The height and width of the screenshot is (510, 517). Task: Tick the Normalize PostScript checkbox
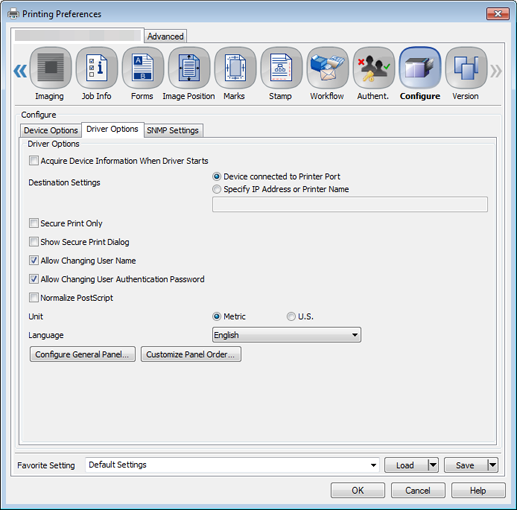34,297
